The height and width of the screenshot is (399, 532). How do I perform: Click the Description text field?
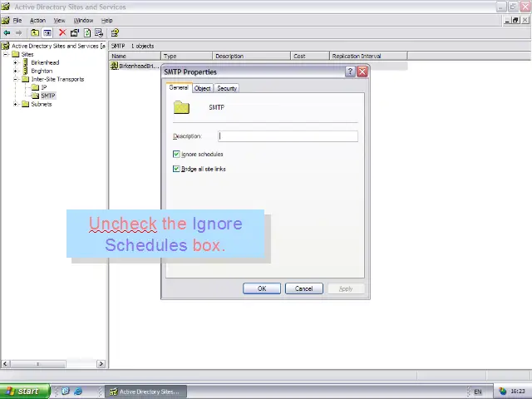[288, 136]
